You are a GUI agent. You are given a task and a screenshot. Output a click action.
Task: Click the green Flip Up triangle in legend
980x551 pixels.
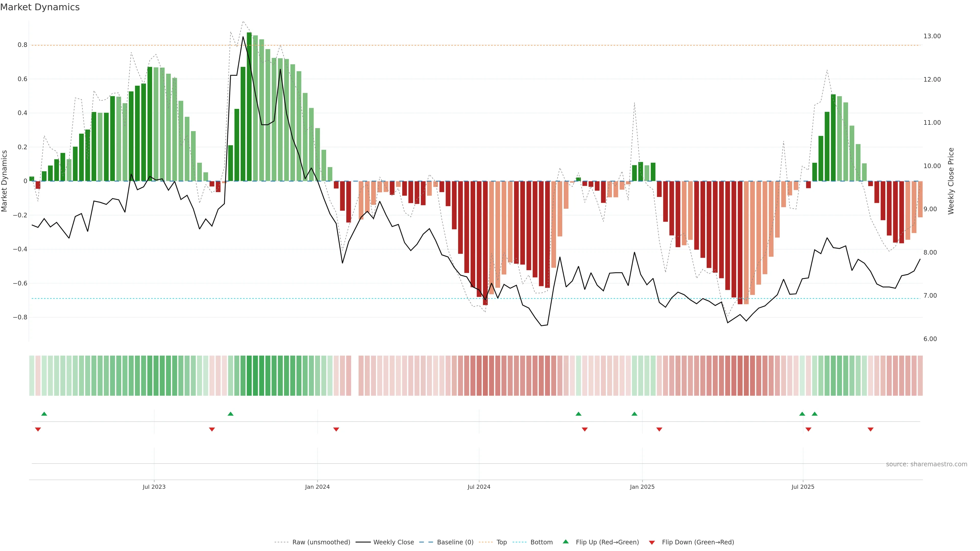pyautogui.click(x=565, y=542)
